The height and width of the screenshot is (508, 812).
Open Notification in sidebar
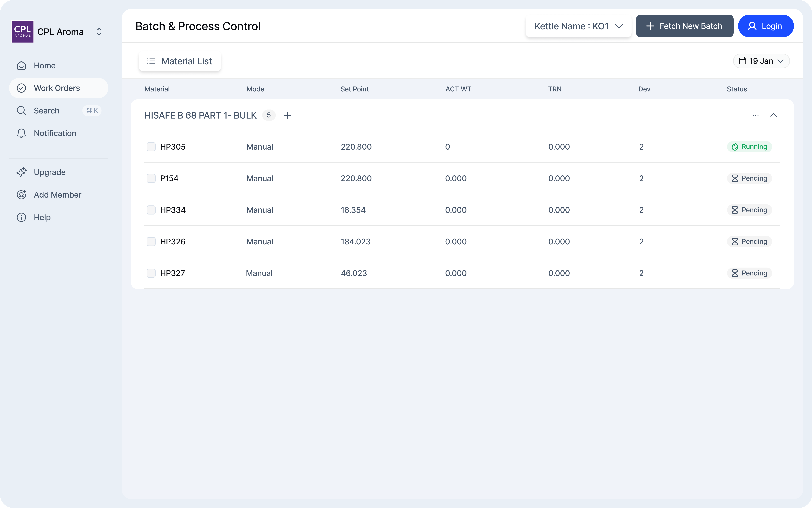(x=59, y=133)
